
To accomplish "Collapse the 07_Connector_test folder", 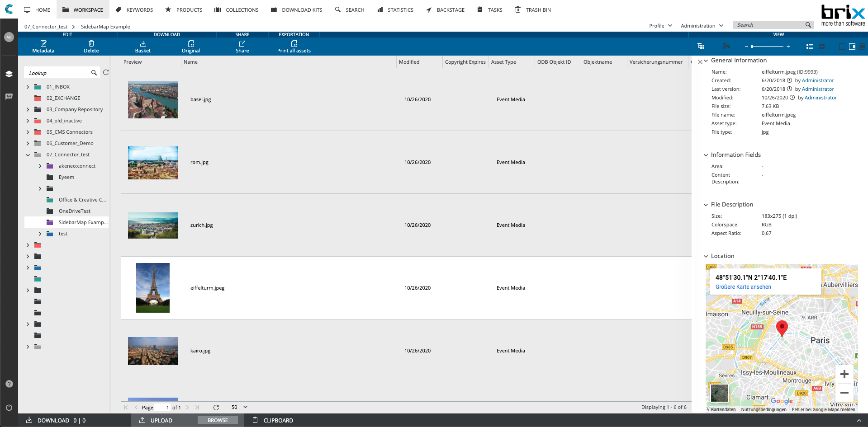I will coord(28,155).
